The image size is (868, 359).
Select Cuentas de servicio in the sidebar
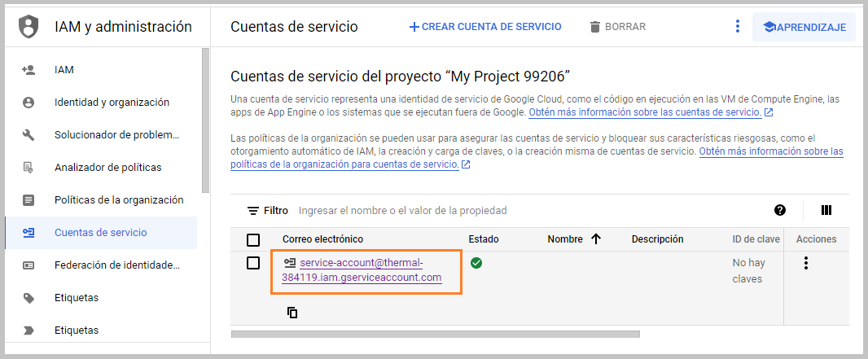point(101,232)
